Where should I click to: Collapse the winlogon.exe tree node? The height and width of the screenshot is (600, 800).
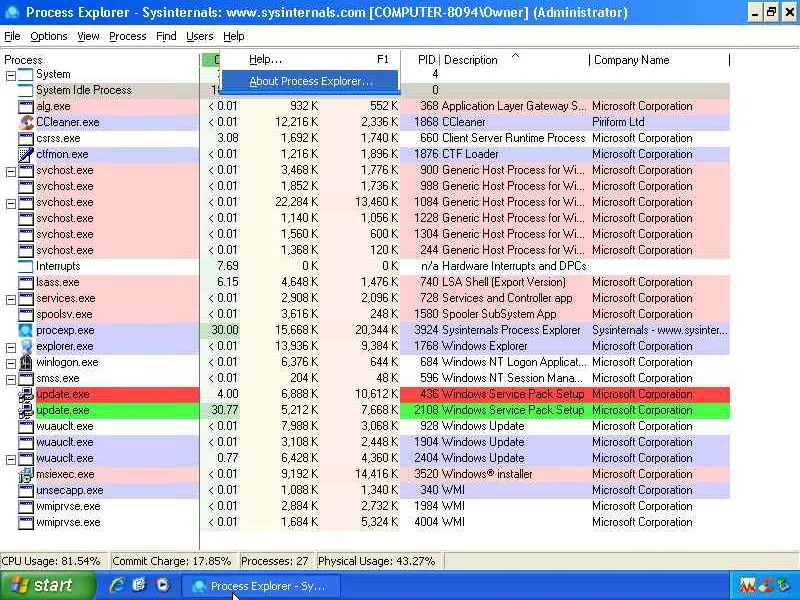[11, 364]
